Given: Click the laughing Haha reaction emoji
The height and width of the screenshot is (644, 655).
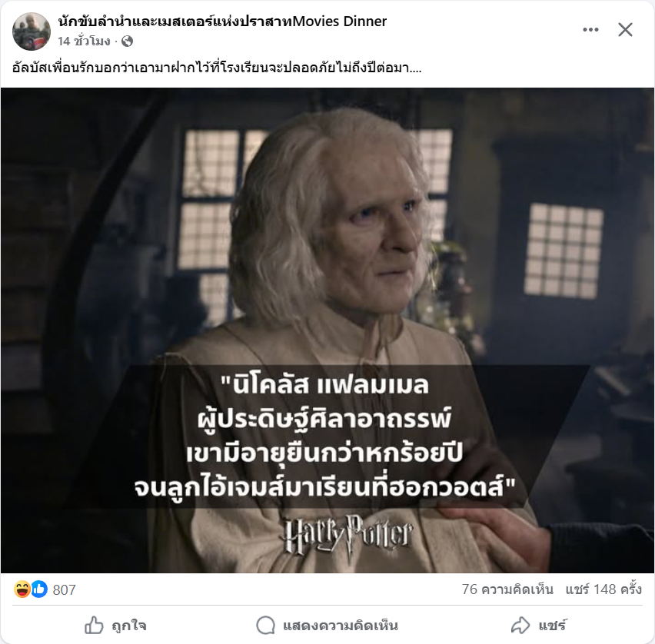Looking at the screenshot, I should [22, 589].
